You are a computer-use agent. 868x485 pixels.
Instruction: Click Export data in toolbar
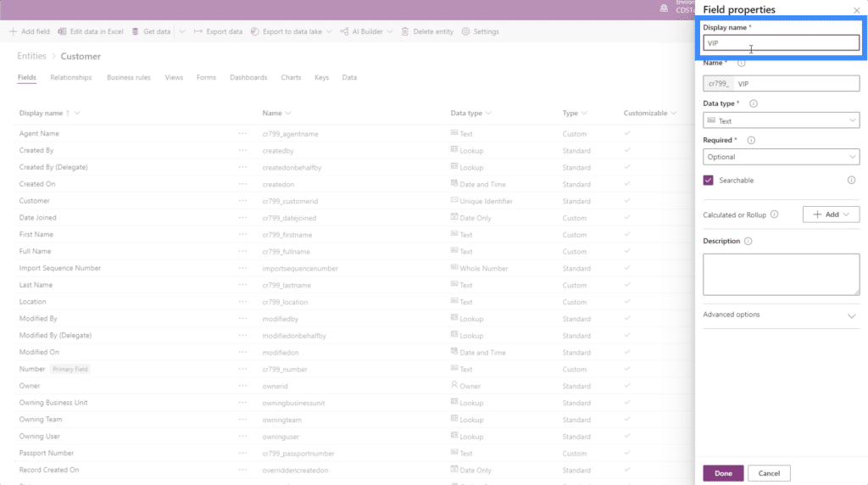218,31
